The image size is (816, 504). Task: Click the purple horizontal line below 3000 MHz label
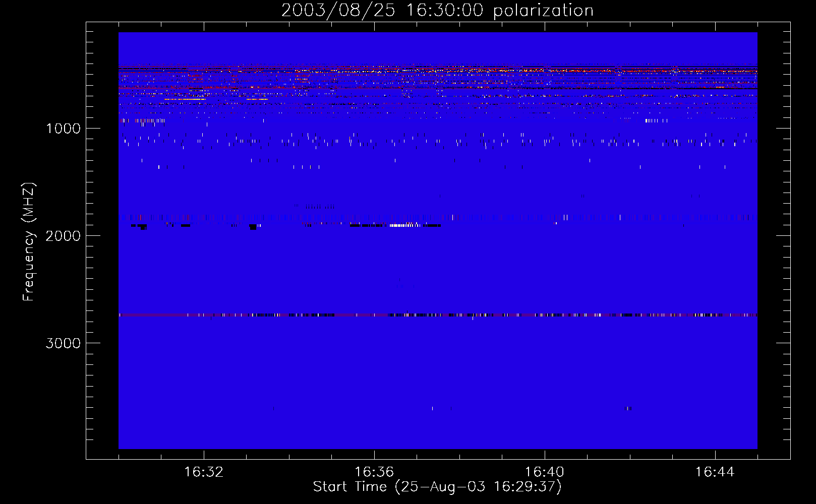coord(438,315)
